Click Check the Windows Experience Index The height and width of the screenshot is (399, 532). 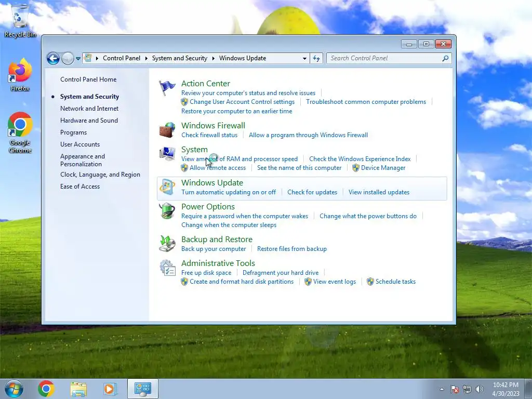click(x=360, y=159)
